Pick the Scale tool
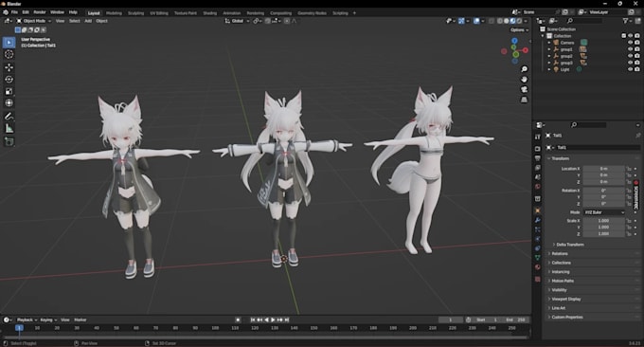This screenshot has height=347, width=644. [x=9, y=91]
